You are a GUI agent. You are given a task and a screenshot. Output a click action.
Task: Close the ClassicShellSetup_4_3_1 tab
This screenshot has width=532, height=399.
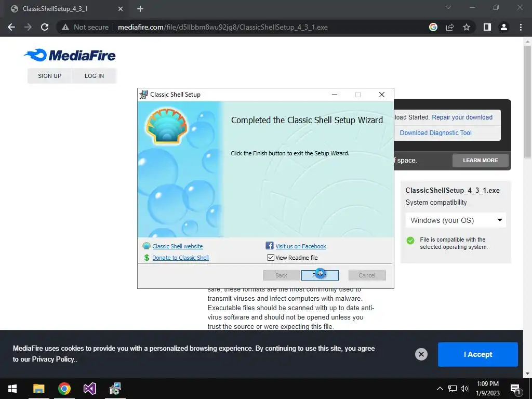pos(121,9)
